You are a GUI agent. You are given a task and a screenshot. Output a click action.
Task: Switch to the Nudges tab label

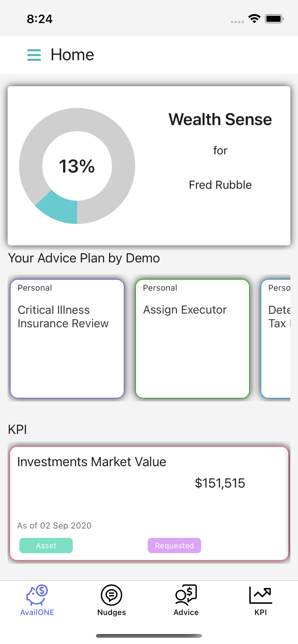112,612
